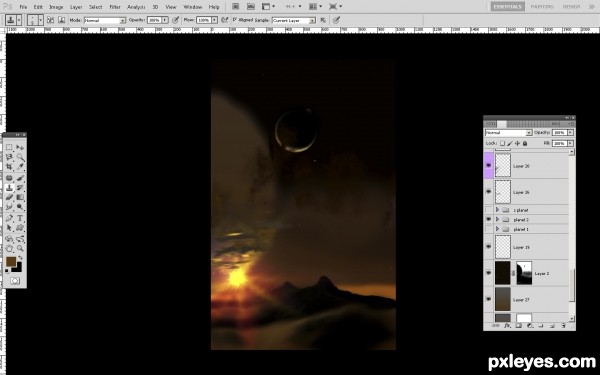Hide Layer 20 using its eye icon
The image size is (600, 375).
[x=489, y=165]
